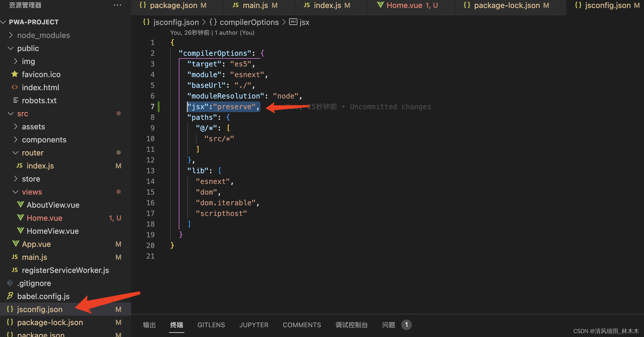Viewport: 644px width, 337px height.
Task: Expand the store folder
Action: coord(15,179)
